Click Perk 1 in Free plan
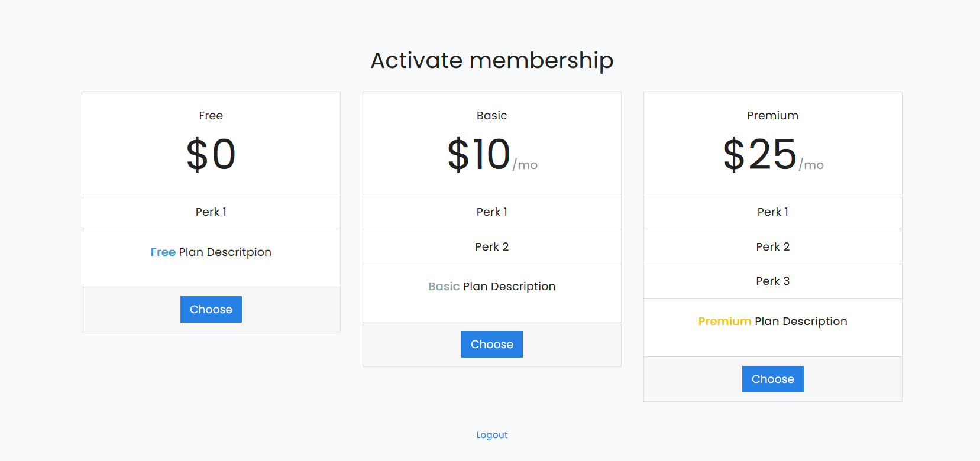The image size is (980, 461). tap(211, 212)
